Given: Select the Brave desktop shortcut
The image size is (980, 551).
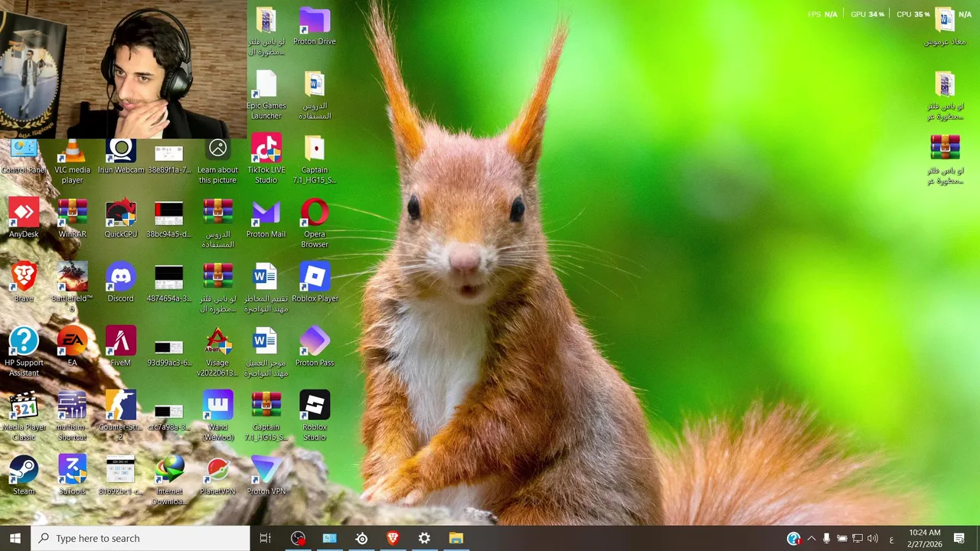Looking at the screenshot, I should 24,283.
